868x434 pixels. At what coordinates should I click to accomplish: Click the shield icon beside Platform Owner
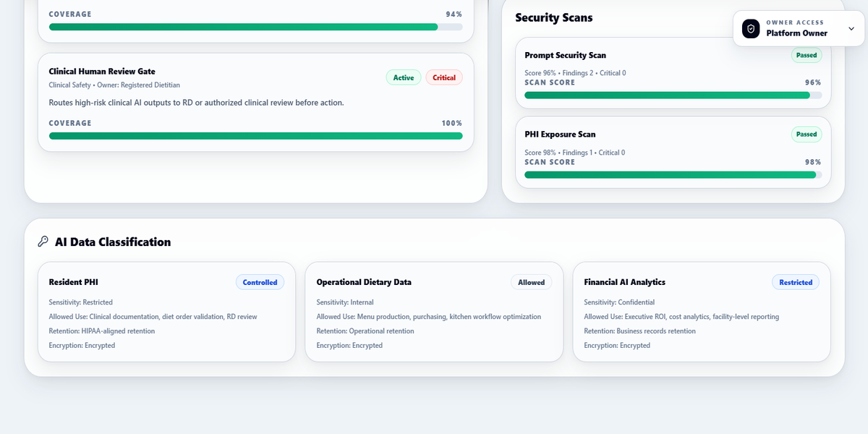tap(751, 28)
